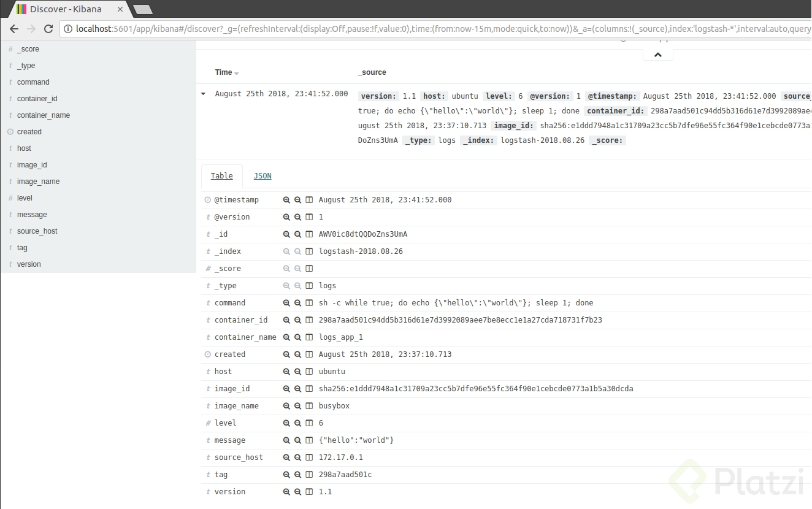Filter out the created value
Viewport: 812px width, 509px height.
point(298,354)
